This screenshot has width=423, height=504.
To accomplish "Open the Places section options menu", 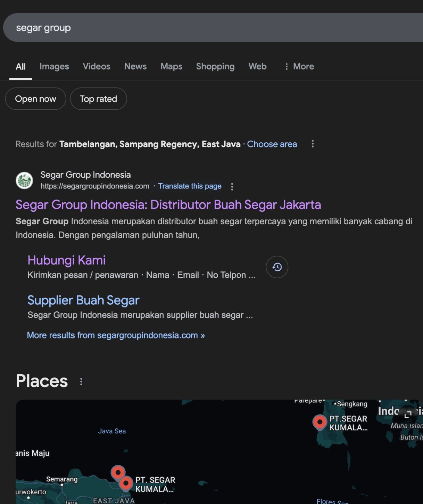I will (x=81, y=381).
